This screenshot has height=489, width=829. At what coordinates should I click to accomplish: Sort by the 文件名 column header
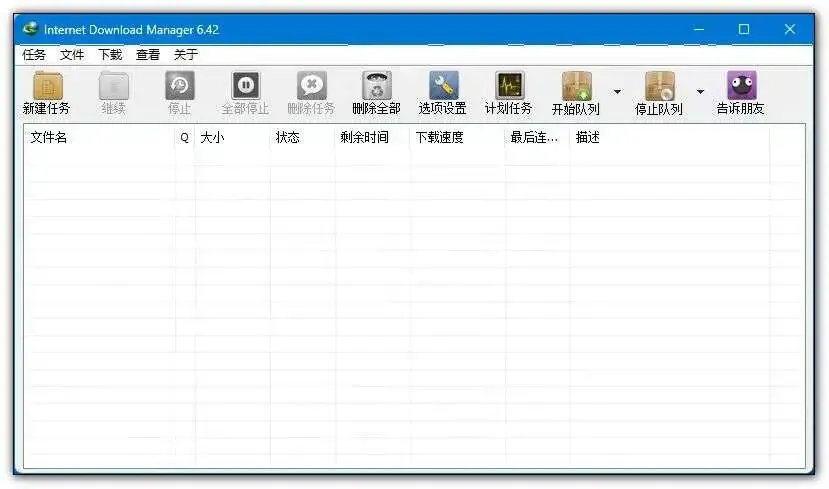point(99,137)
